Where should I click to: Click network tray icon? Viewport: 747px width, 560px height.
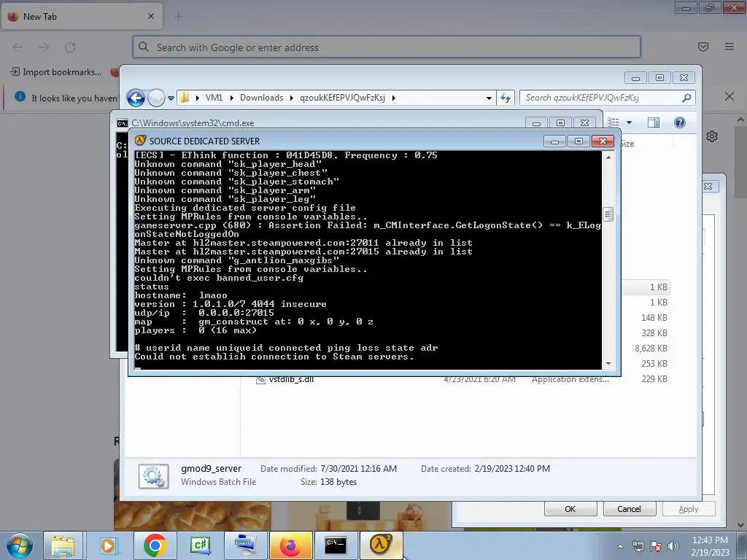(638, 546)
